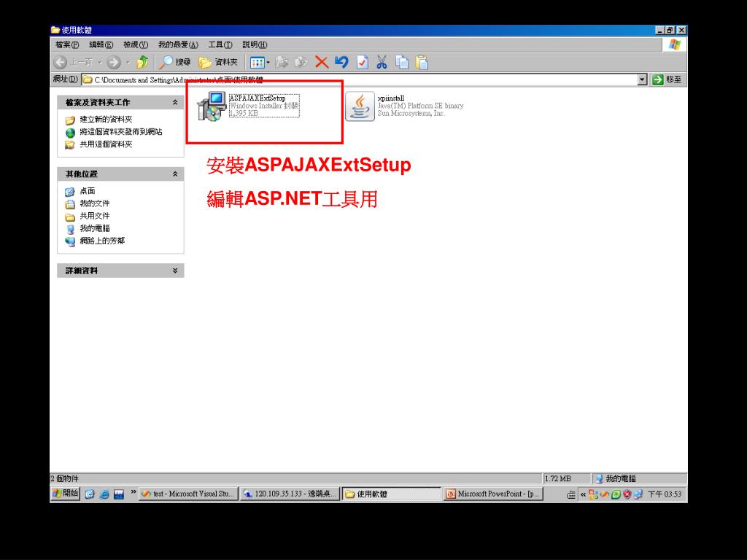Open the Views dropdown arrow
The width and height of the screenshot is (747, 560).
coord(268,63)
